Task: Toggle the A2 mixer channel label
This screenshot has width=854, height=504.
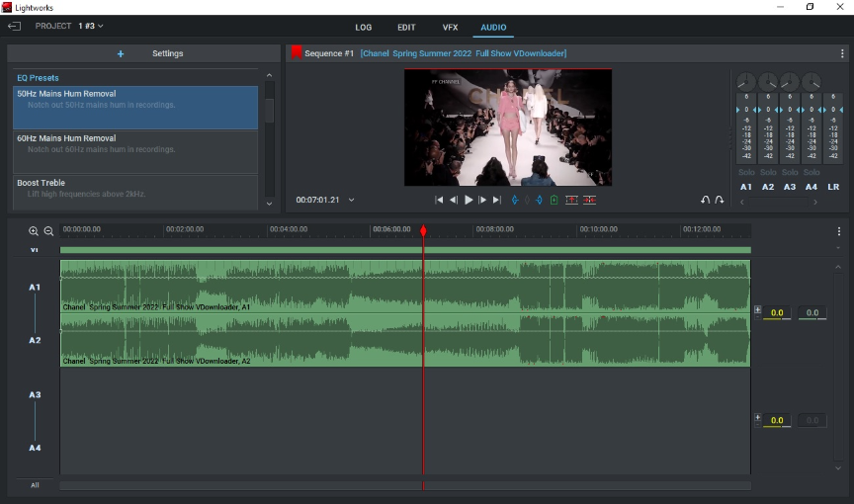Action: pos(768,187)
